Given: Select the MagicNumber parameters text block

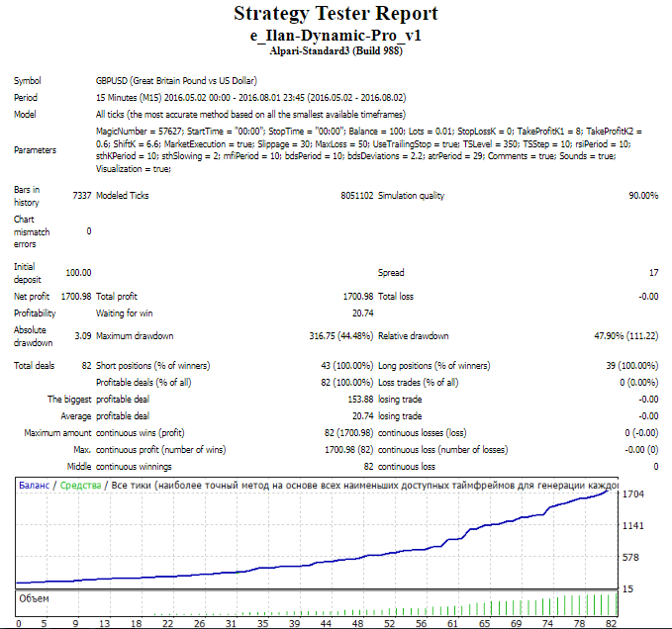Looking at the screenshot, I should coord(356,149).
